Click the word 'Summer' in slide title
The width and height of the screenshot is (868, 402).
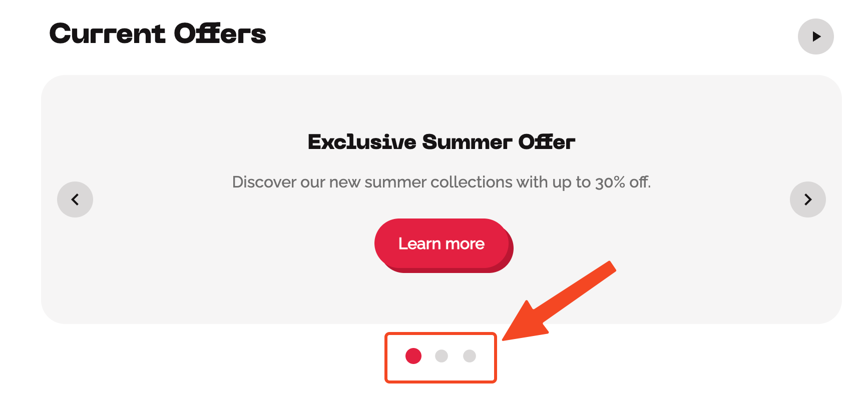467,142
